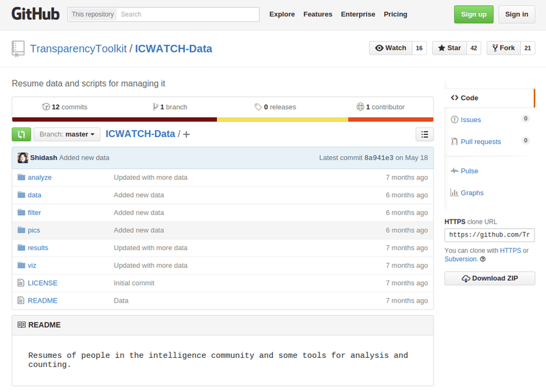Open the Branch: master dropdown
This screenshot has width=546, height=392.
pyautogui.click(x=67, y=134)
